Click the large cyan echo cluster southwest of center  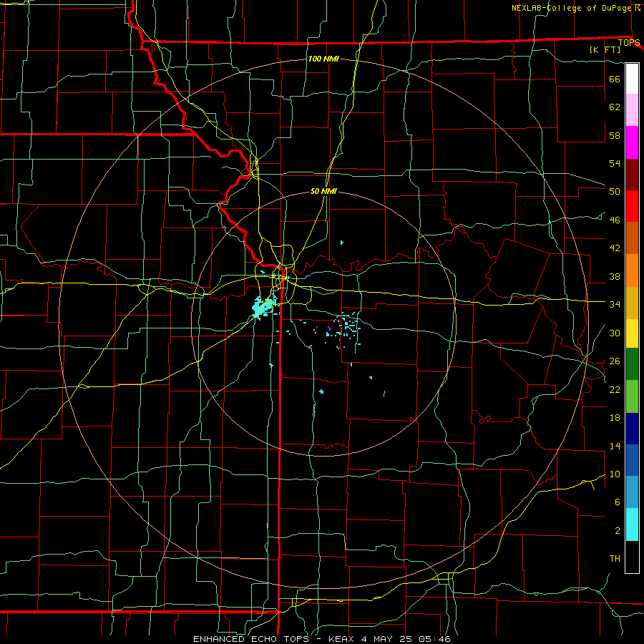[264, 306]
